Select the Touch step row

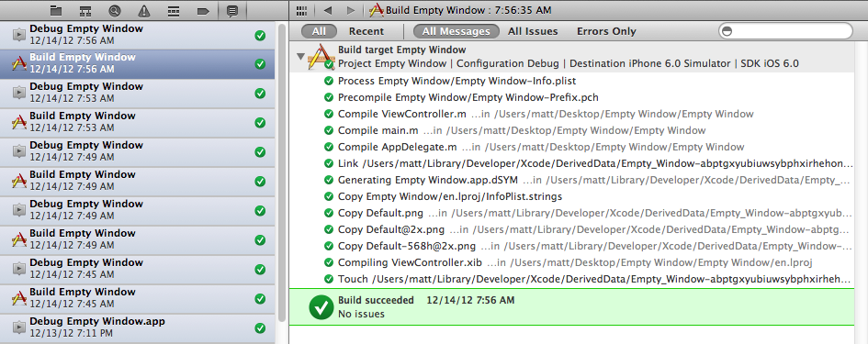point(572,279)
